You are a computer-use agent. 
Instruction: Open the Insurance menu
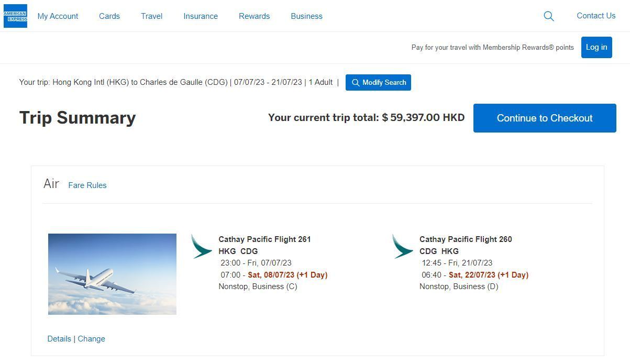(x=200, y=16)
